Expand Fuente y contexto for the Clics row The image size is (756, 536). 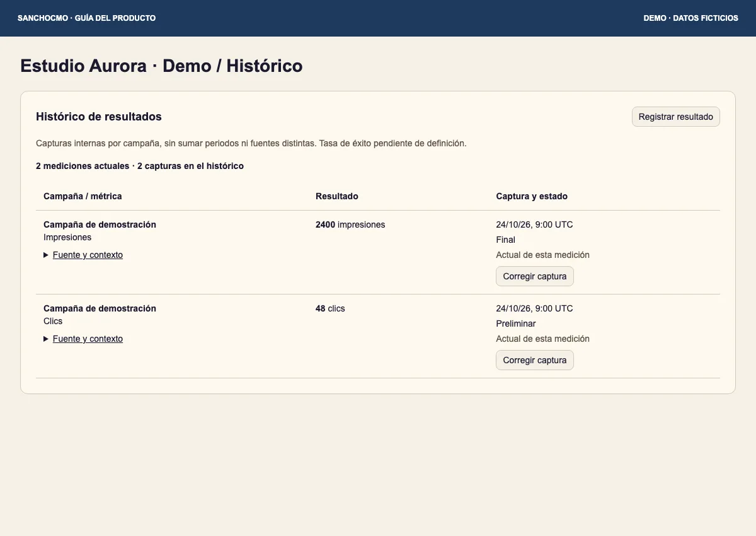[x=83, y=339]
